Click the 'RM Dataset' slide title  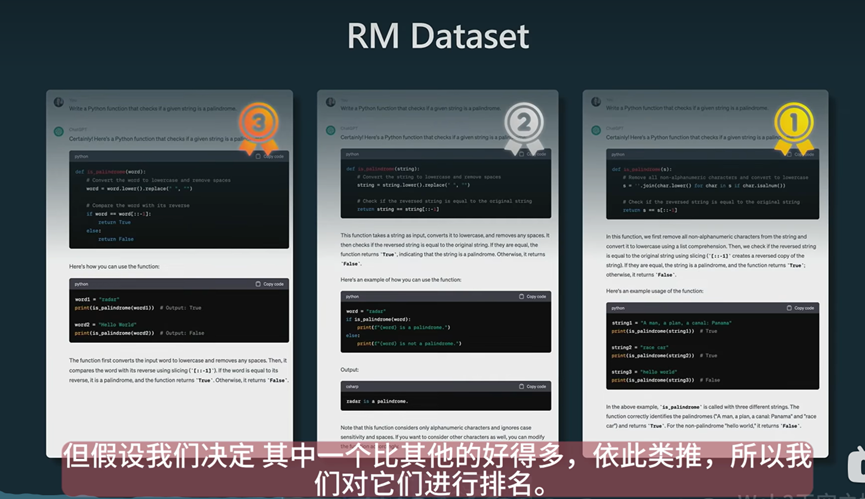(437, 36)
